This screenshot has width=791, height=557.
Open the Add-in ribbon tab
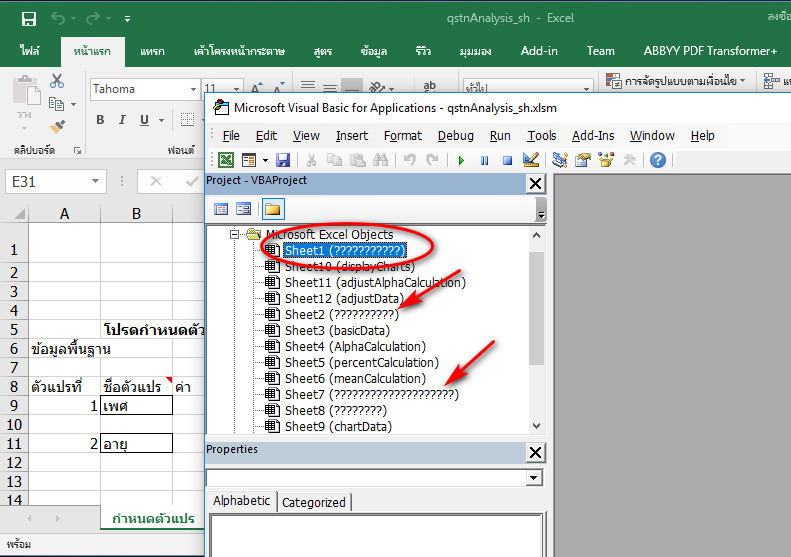[x=539, y=51]
